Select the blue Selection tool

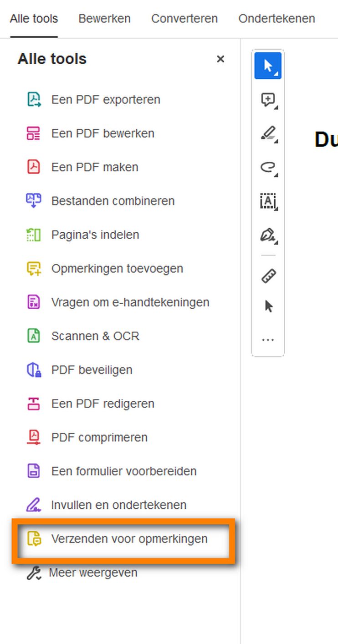tap(267, 65)
